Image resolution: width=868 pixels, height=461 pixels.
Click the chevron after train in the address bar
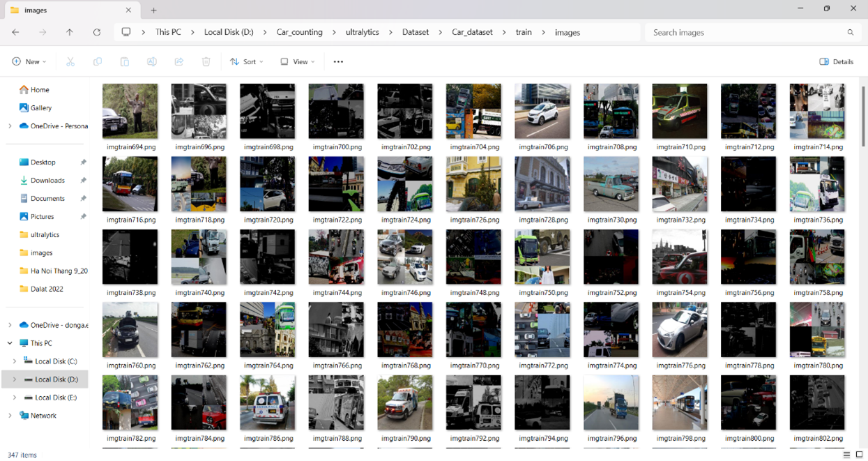543,32
